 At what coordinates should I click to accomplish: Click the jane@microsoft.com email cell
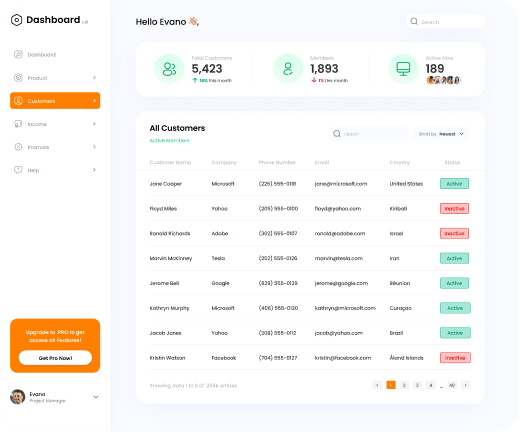pos(341,184)
